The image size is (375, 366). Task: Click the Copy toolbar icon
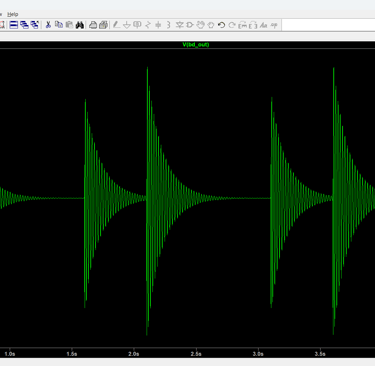coord(59,25)
